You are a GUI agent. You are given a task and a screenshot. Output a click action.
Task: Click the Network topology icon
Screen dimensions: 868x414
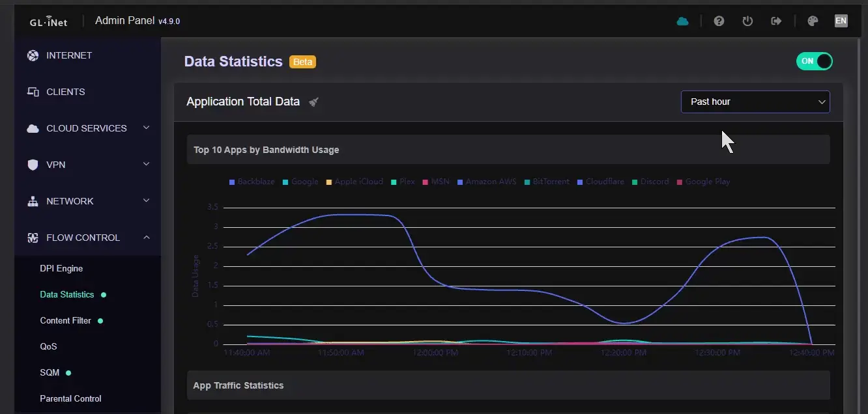(x=33, y=201)
